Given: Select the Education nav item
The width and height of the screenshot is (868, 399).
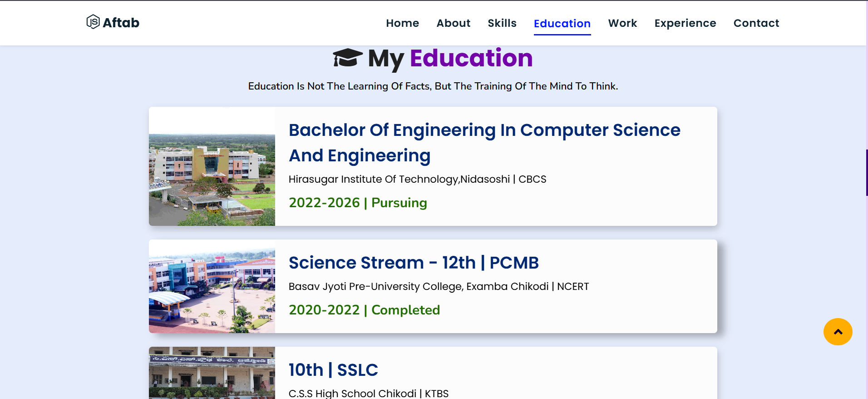Looking at the screenshot, I should [x=562, y=24].
